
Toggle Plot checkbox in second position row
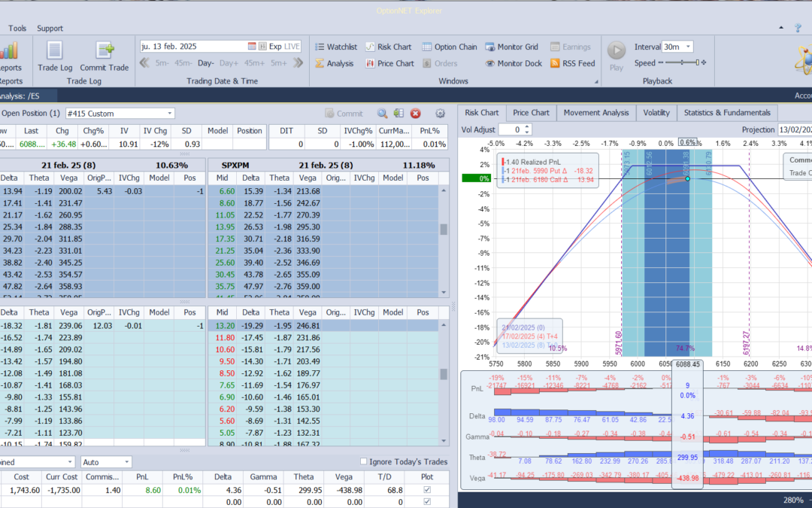click(428, 502)
